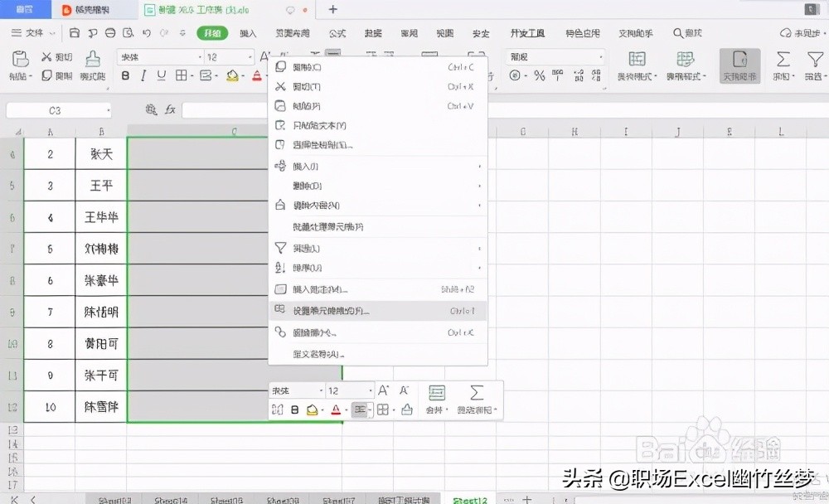Switch to the Formulas ribbon tab
This screenshot has width=829, height=504.
tap(336, 34)
